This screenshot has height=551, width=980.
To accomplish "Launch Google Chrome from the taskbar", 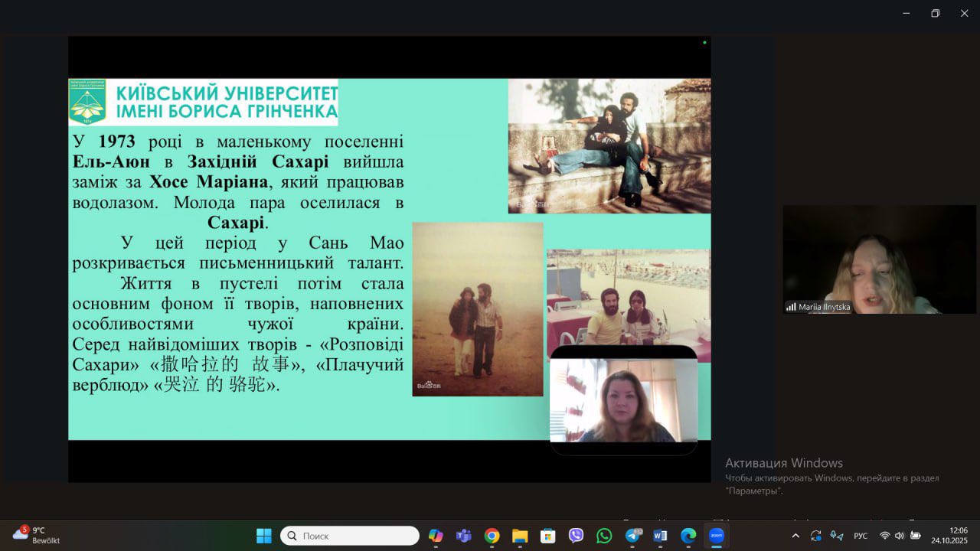I will (492, 536).
